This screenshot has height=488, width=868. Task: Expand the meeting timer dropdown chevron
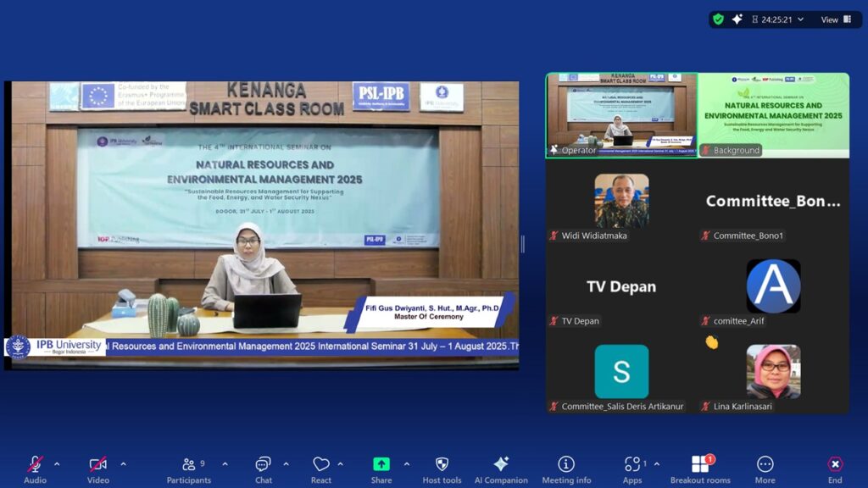point(800,19)
